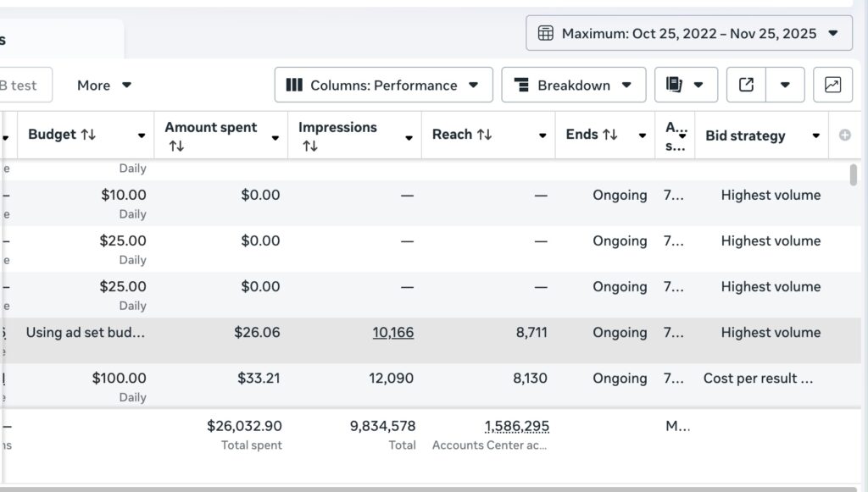
Task: Open export options dropdown arrow
Action: tap(786, 85)
